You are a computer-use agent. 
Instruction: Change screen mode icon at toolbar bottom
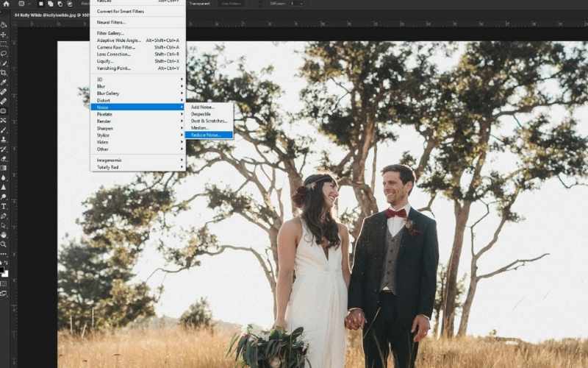4,293
